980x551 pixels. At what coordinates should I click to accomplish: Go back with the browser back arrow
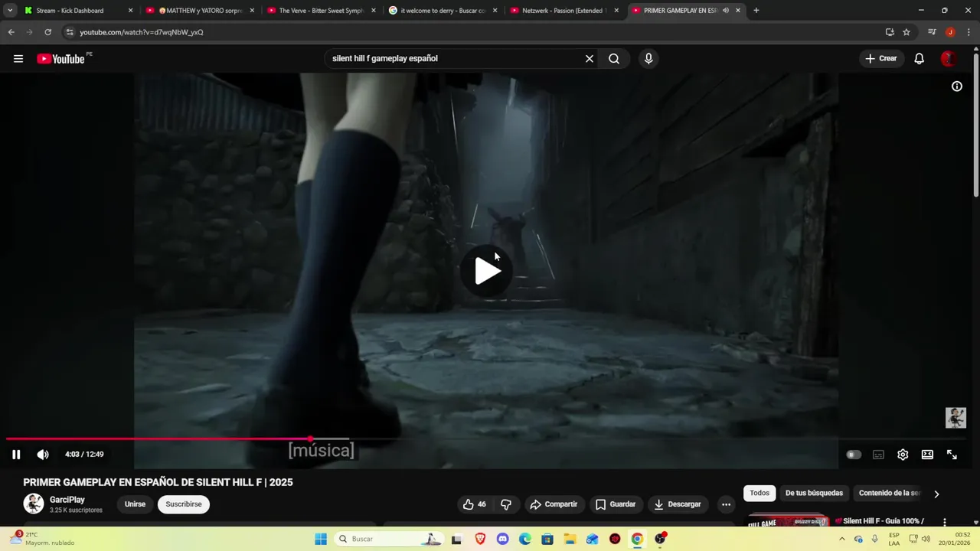pos(11,32)
